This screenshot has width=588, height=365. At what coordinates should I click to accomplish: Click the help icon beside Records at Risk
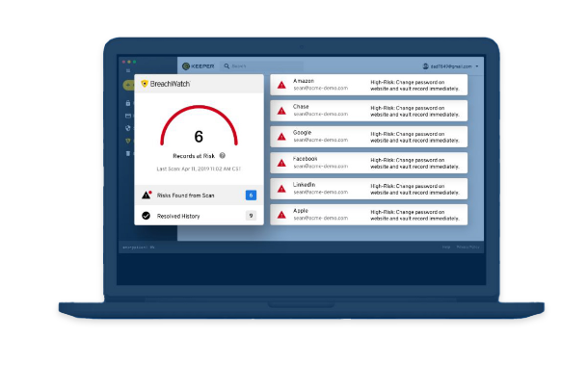click(x=222, y=155)
